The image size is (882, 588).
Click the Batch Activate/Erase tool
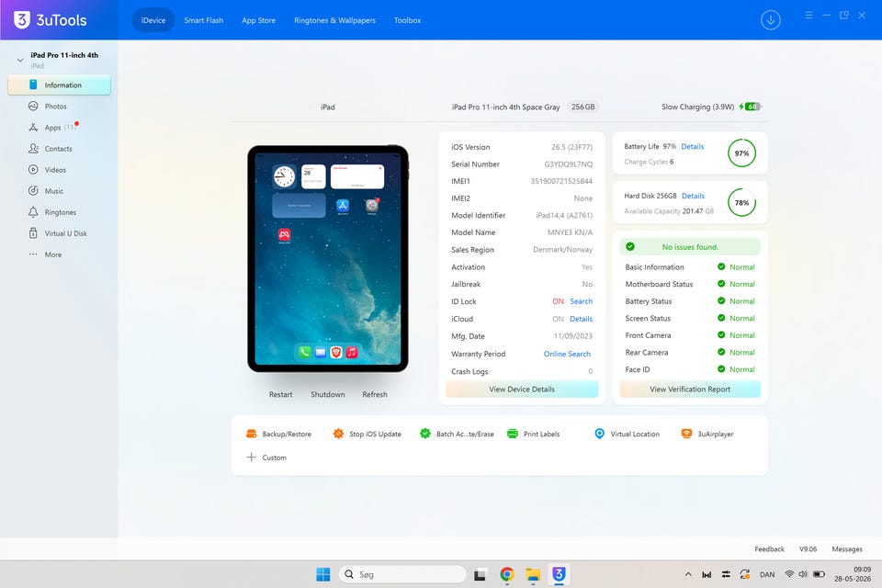tap(457, 434)
